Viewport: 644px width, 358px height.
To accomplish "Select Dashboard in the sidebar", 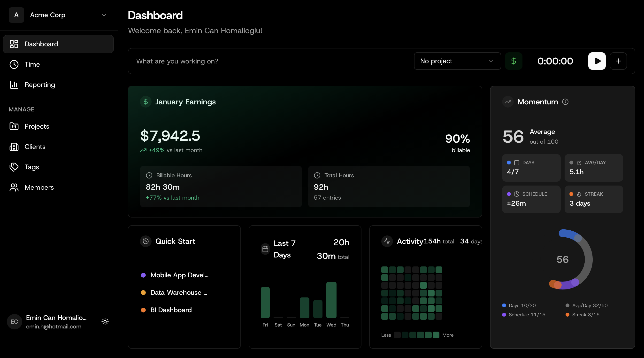I will pos(41,44).
